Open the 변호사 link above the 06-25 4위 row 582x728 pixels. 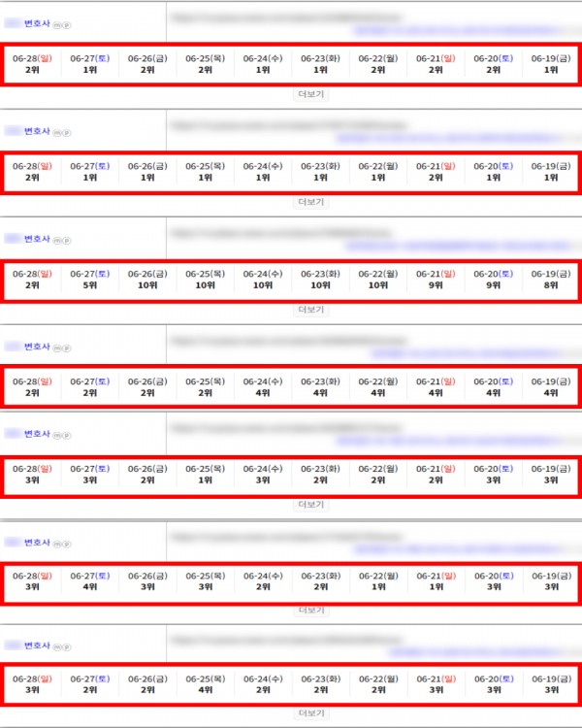(37, 645)
